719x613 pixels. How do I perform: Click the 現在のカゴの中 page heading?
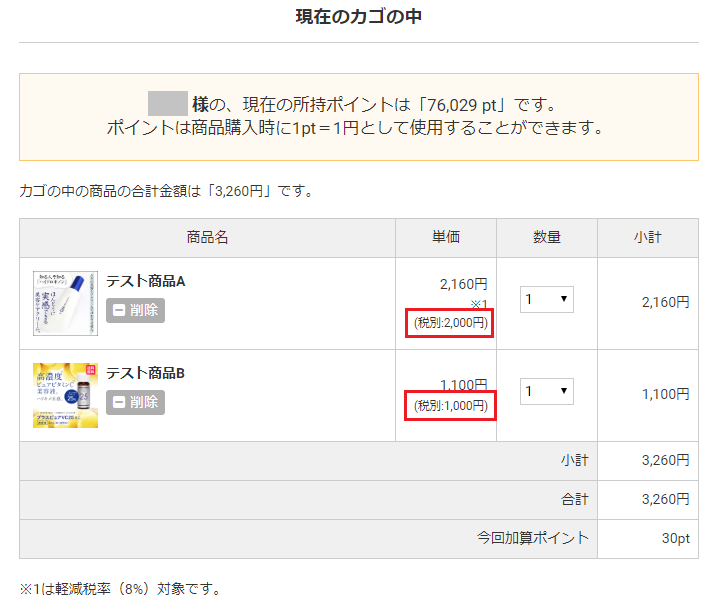359,17
